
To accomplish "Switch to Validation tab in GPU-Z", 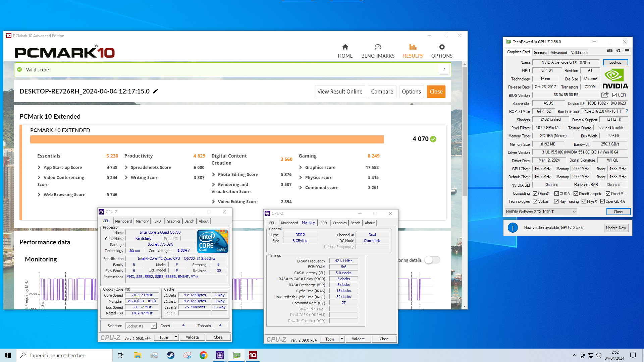I will (x=579, y=53).
